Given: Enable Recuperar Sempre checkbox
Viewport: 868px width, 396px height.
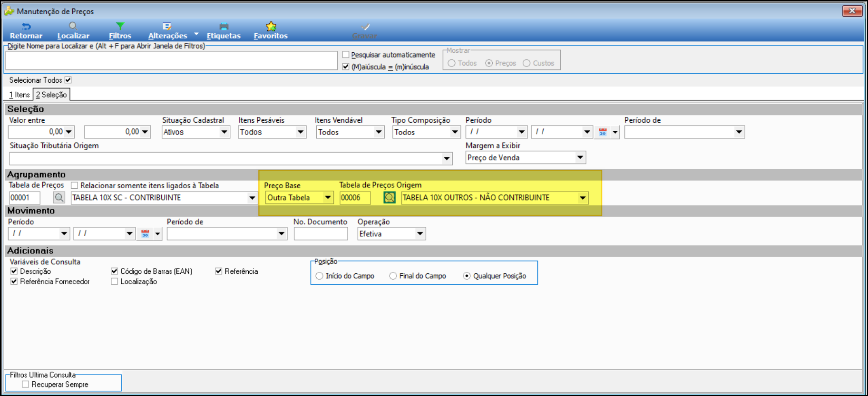Looking at the screenshot, I should (25, 384).
